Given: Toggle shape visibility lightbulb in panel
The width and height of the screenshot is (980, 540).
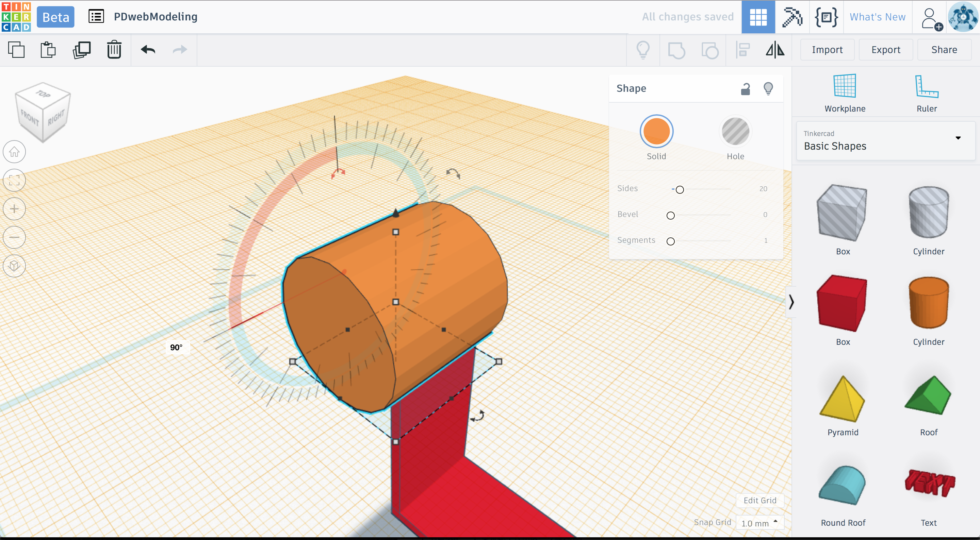Looking at the screenshot, I should (768, 89).
